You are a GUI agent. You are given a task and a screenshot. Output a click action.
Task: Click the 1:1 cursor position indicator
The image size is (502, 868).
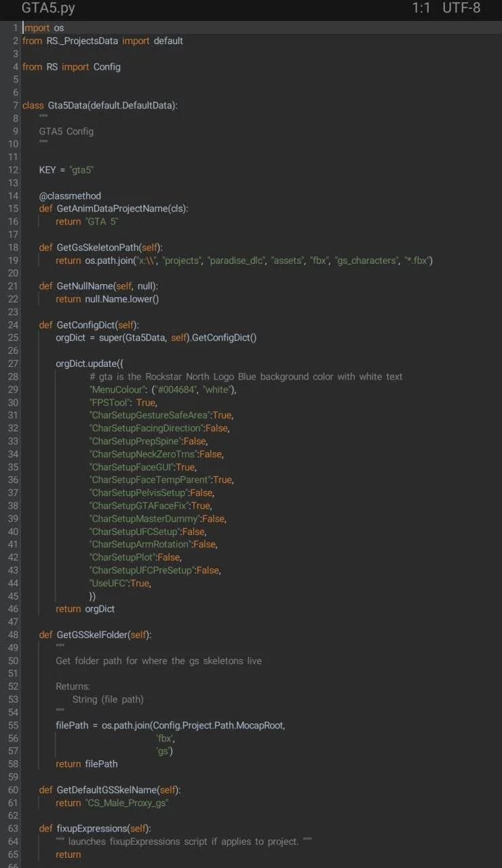(421, 8)
